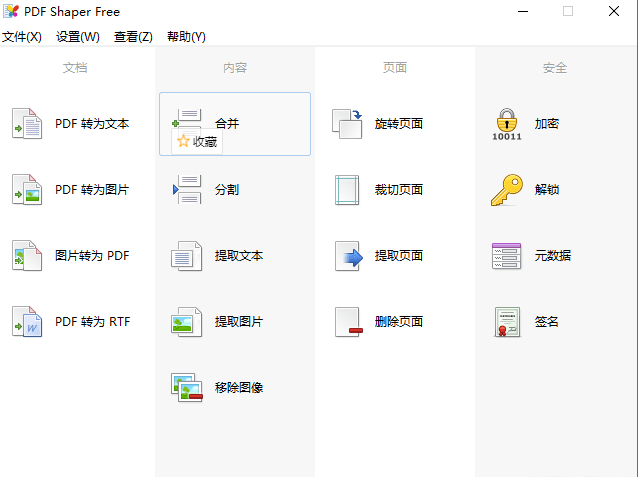Choose the PDF 转为 RTF label
The height and width of the screenshot is (477, 638).
point(92,322)
